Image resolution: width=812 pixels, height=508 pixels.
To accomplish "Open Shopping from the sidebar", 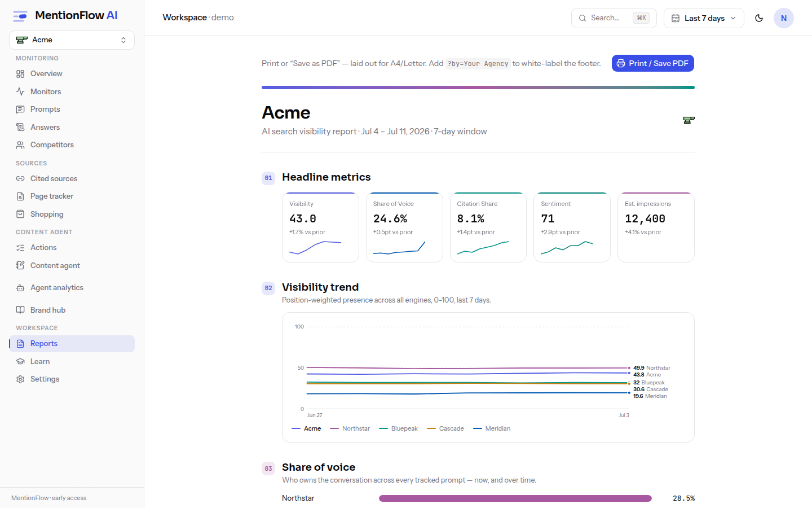I will (72, 214).
